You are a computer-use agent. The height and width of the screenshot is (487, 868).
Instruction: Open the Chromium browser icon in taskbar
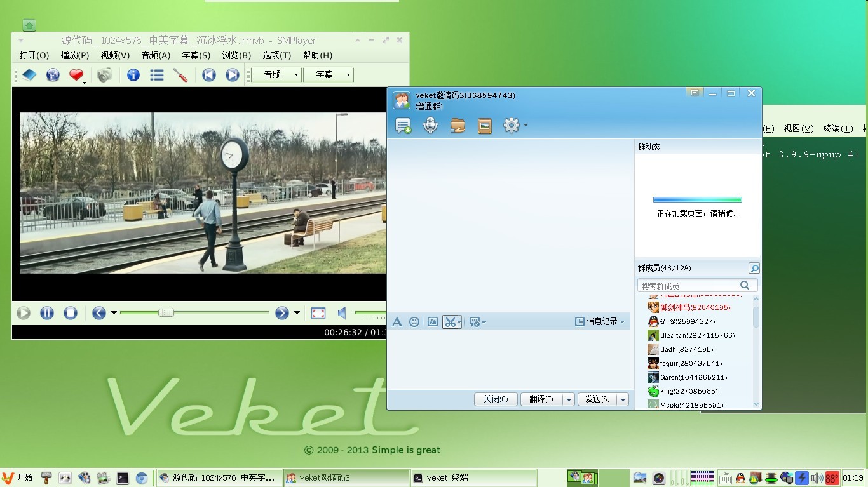coord(142,478)
